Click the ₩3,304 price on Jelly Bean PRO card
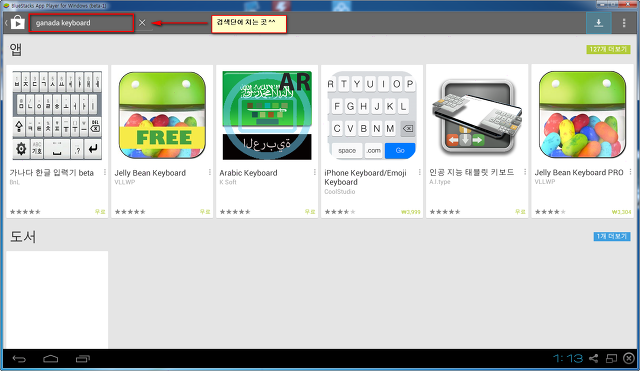 tap(621, 212)
